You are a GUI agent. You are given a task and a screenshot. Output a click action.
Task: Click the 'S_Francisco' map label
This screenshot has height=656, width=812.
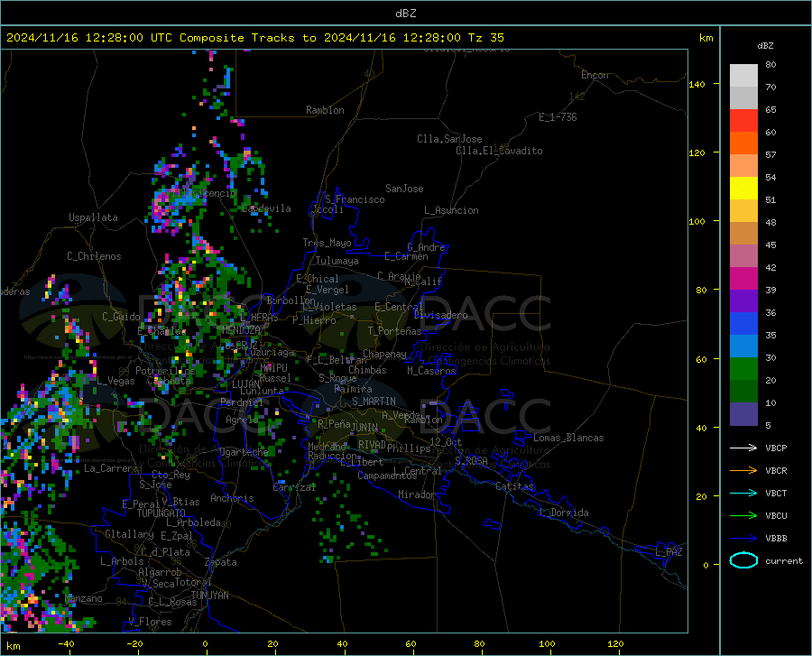355,199
